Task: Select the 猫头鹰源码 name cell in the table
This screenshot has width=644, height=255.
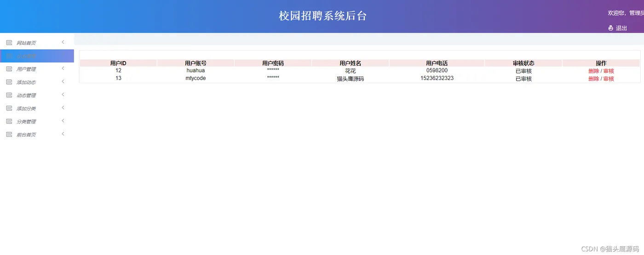Action: point(351,79)
